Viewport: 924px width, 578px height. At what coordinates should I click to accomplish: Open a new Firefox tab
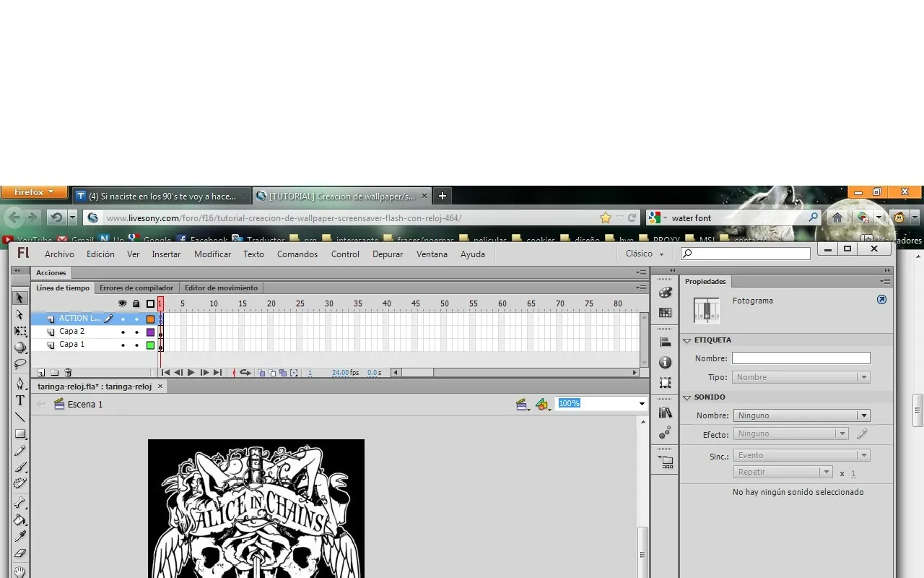[x=443, y=196]
